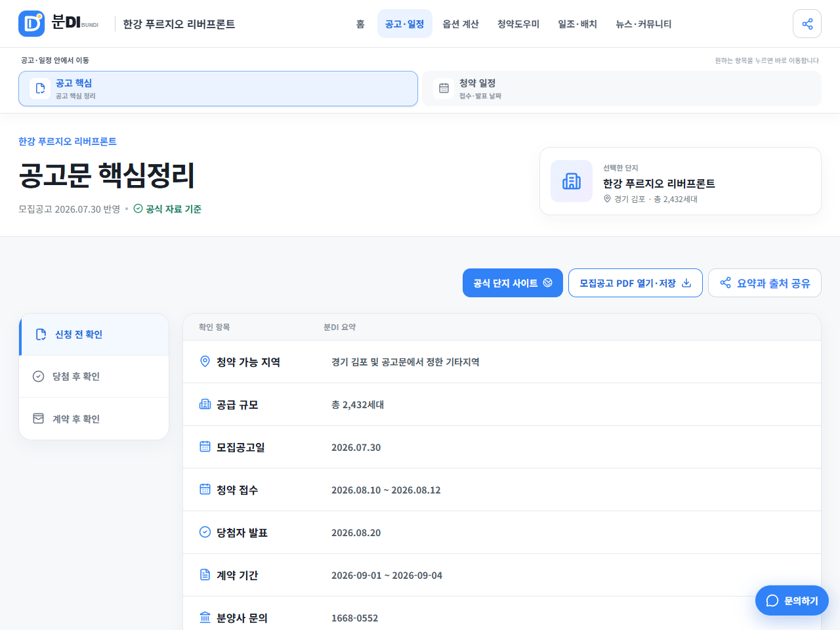Open 공식 단지 사이트 button

click(513, 283)
